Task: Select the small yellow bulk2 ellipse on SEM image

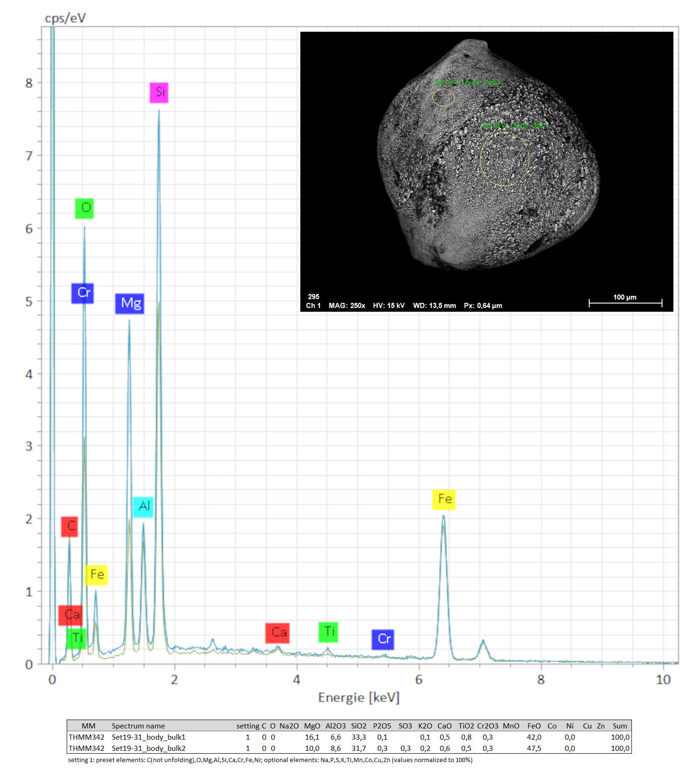Action: (443, 97)
